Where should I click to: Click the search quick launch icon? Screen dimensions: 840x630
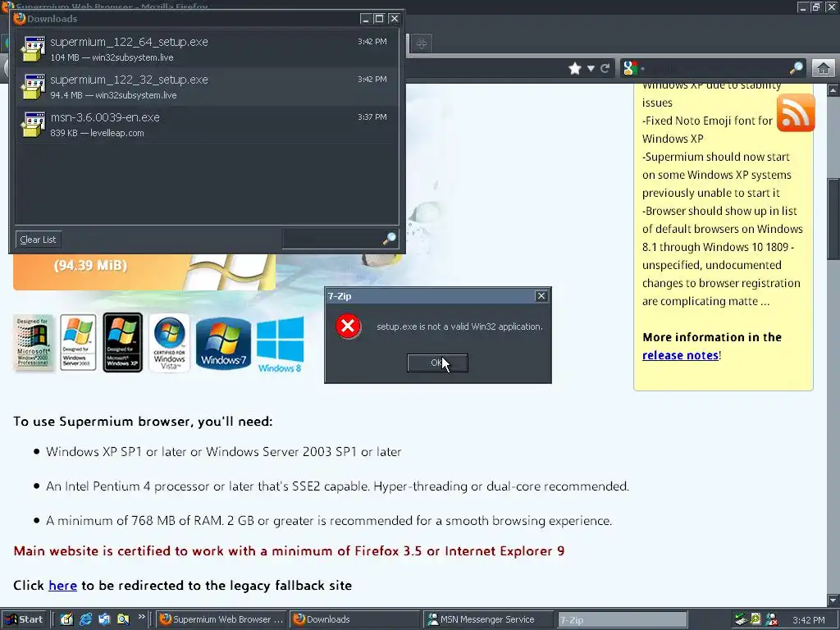[x=123, y=619]
